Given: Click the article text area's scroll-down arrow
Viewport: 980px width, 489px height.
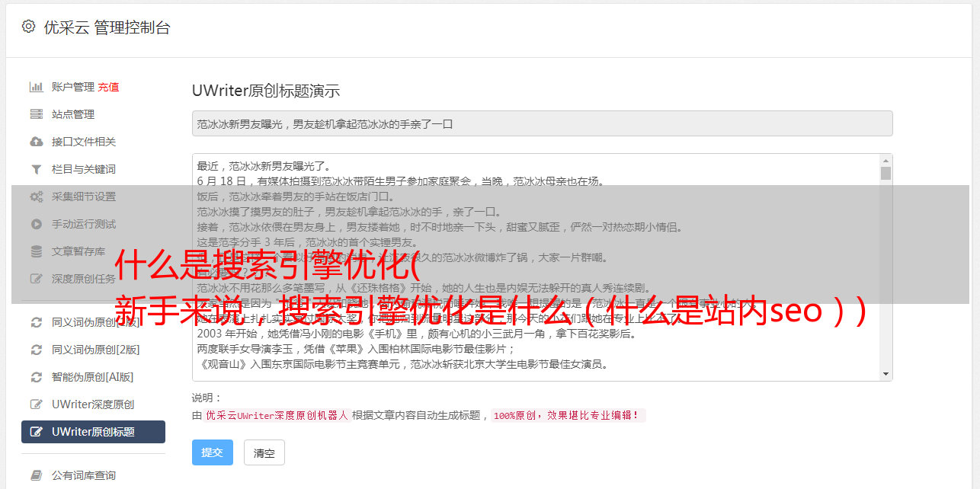Looking at the screenshot, I should 886,374.
